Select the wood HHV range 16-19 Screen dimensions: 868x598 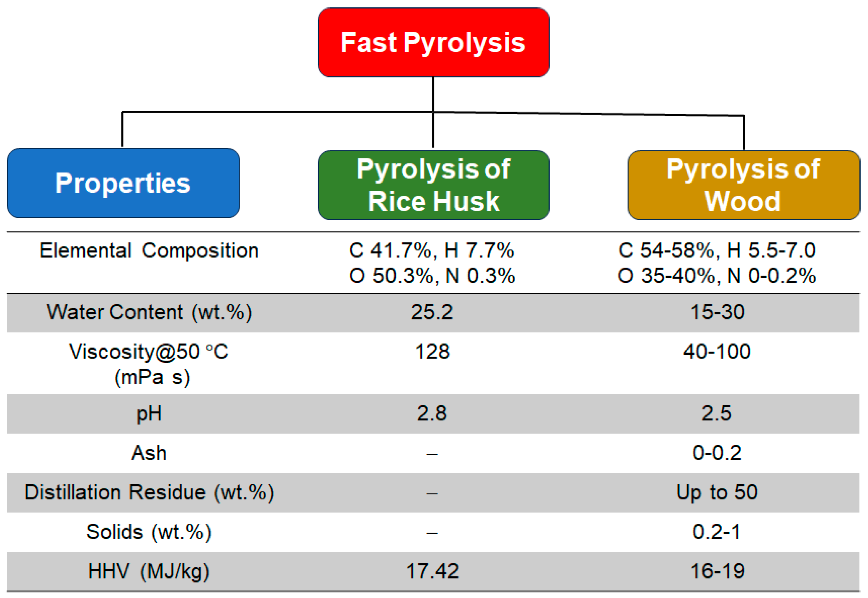[x=717, y=571]
